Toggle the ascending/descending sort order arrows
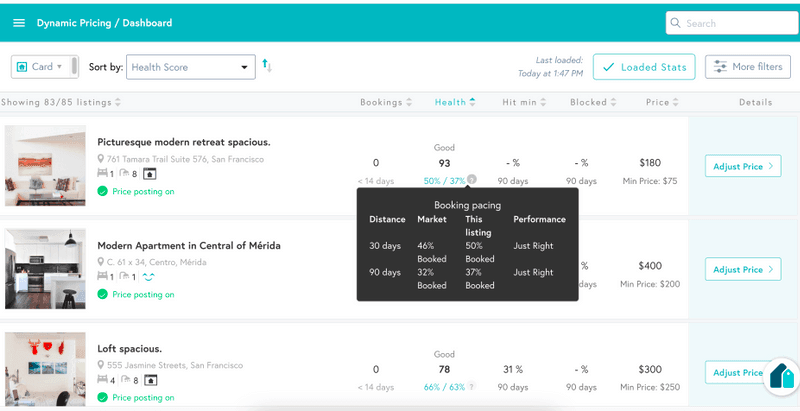This screenshot has width=800, height=411. pyautogui.click(x=267, y=66)
